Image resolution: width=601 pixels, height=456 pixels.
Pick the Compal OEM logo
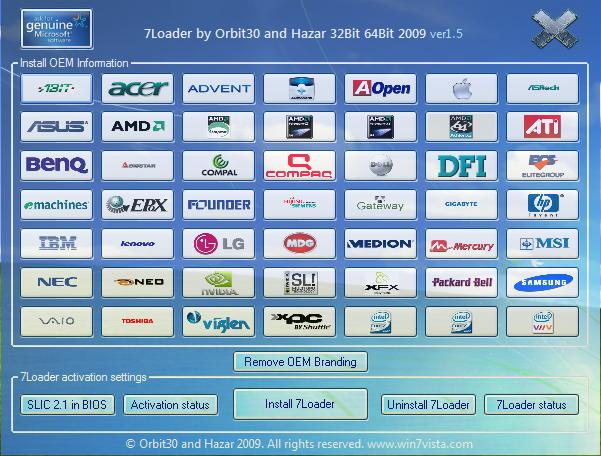tap(218, 166)
